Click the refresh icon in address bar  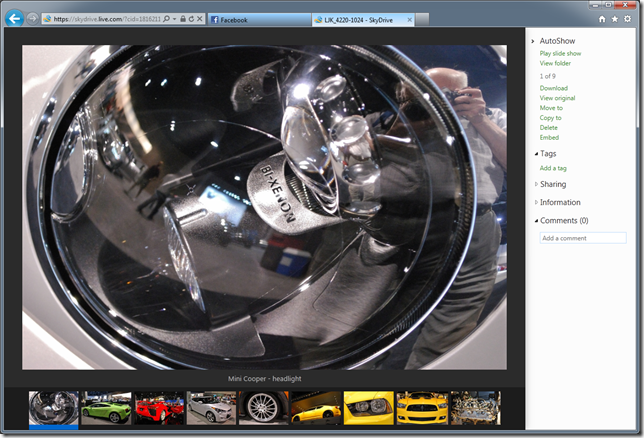[190, 19]
